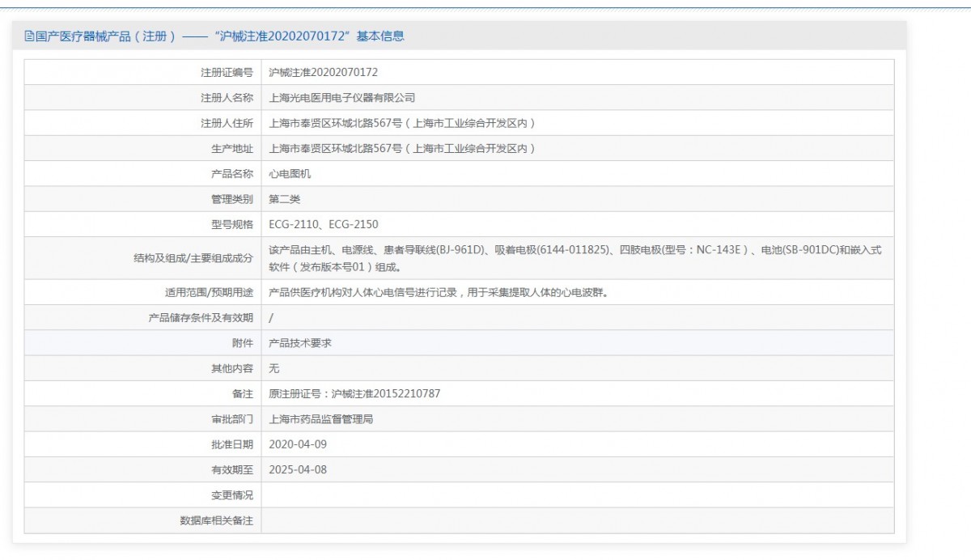Click the label 备注

tap(243, 394)
